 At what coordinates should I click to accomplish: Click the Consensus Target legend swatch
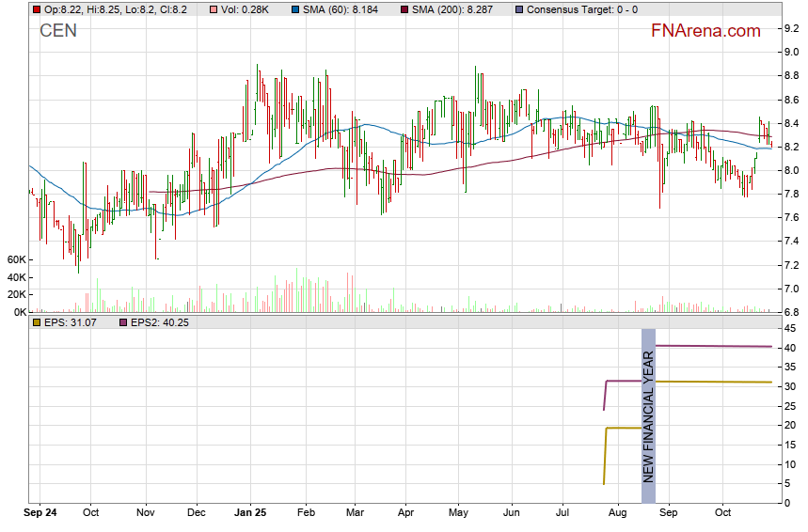520,9
